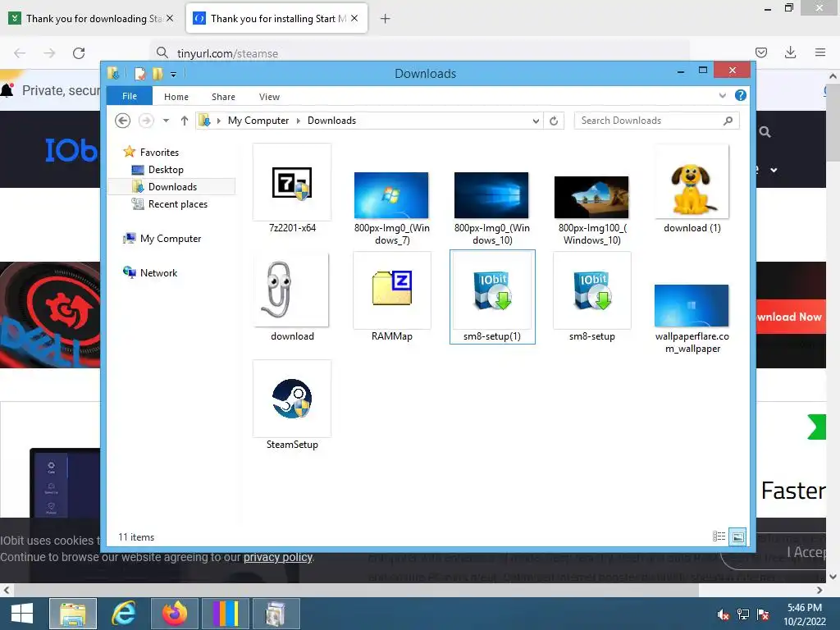Click the search magnifier in Explorer

[728, 121]
